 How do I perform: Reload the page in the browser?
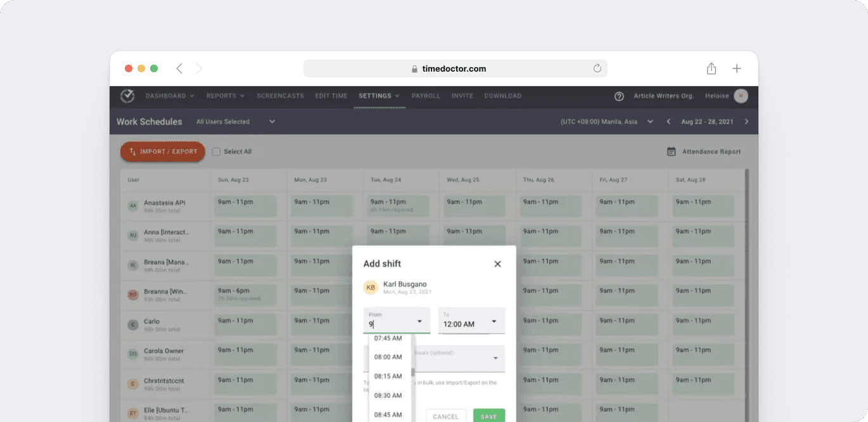(x=596, y=68)
